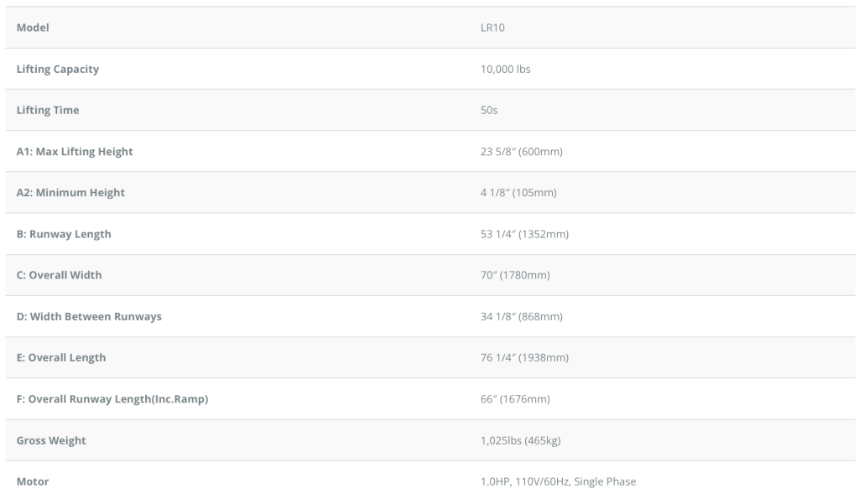Image resolution: width=859 pixels, height=504 pixels.
Task: Click the C: Overall Width label
Action: (x=59, y=275)
